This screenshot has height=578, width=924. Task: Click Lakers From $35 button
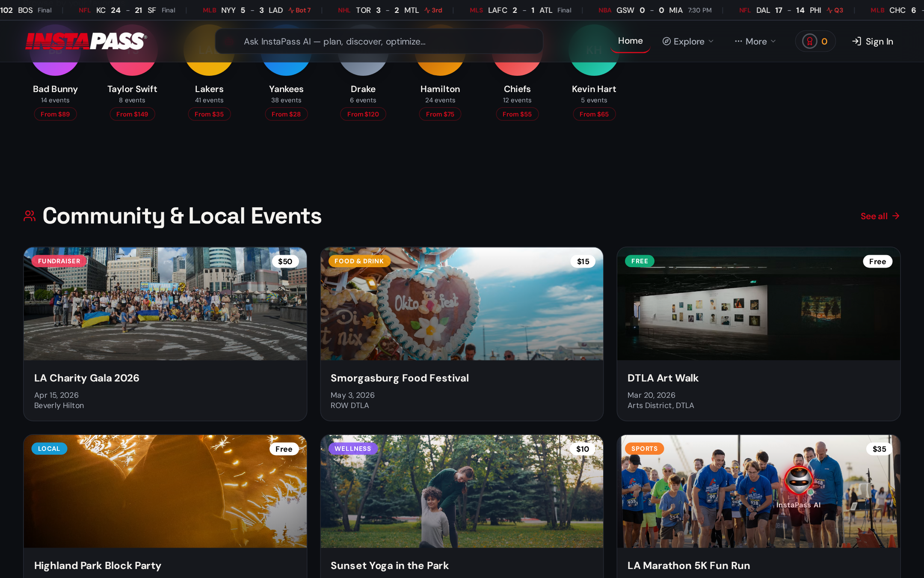click(209, 114)
